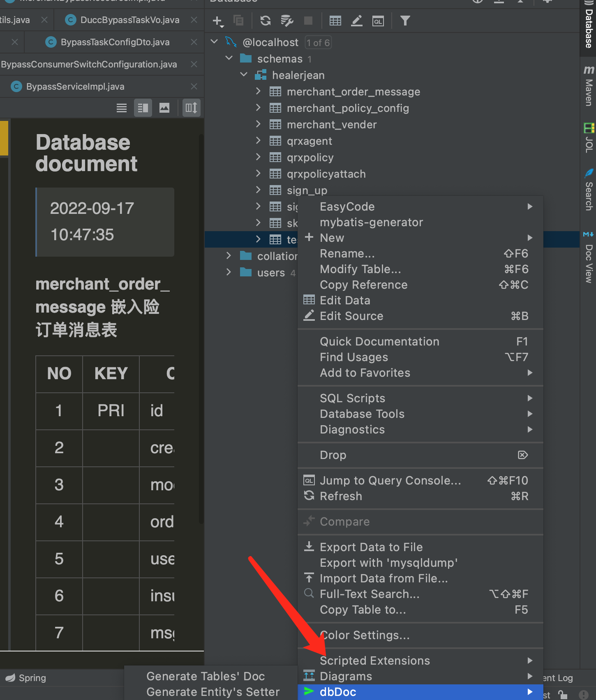
Task: Open the Doc View tool window
Action: [589, 257]
